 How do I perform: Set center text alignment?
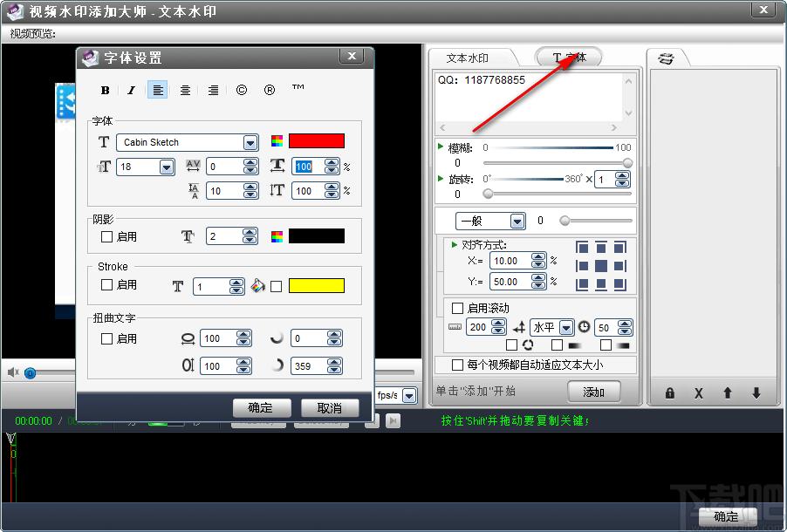[185, 91]
